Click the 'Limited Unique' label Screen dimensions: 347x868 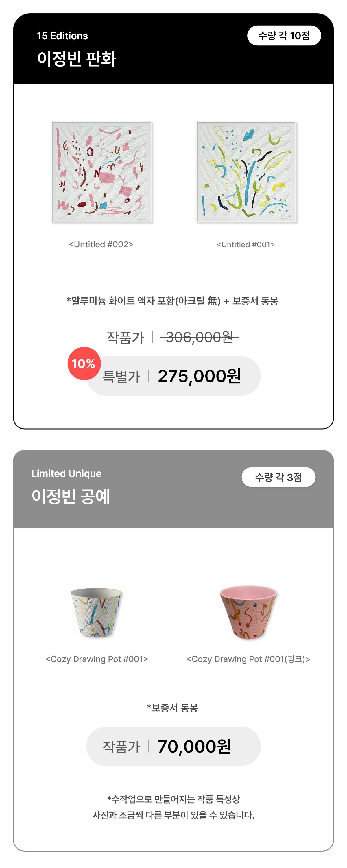pos(67,473)
